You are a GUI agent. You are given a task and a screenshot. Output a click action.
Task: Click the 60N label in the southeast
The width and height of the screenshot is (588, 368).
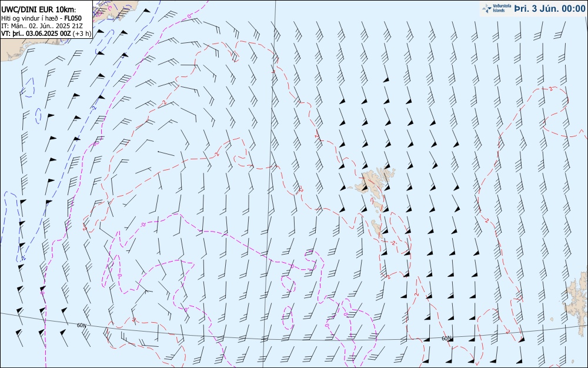click(446, 339)
